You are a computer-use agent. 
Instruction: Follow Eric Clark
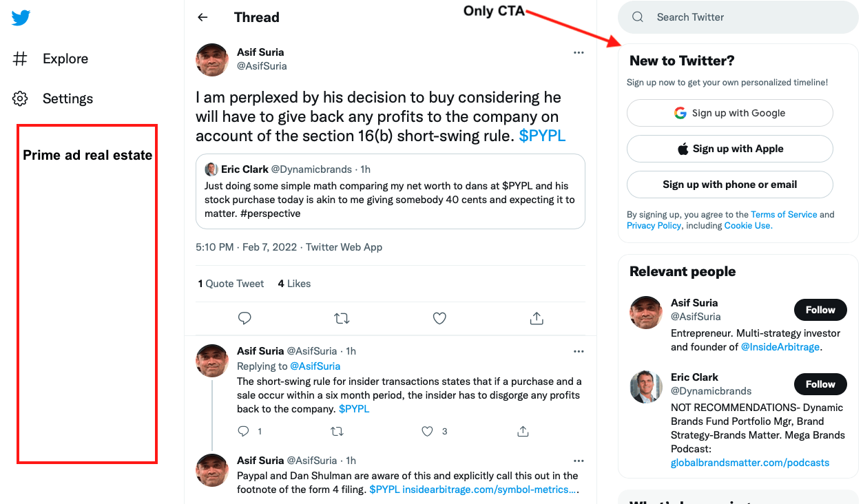[820, 384]
